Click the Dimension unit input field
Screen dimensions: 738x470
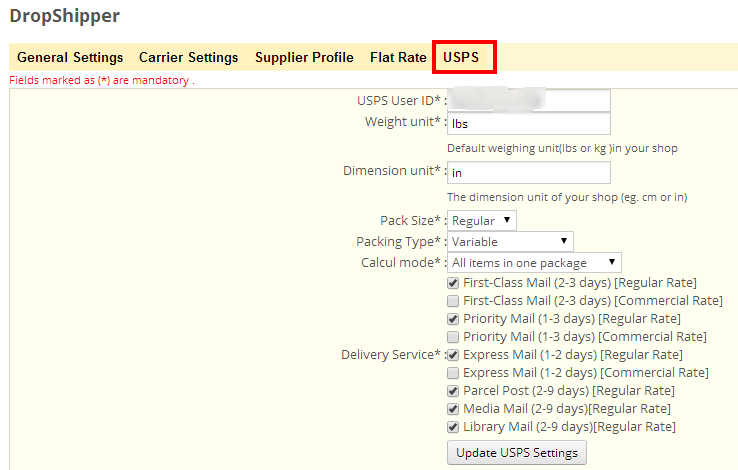(529, 173)
